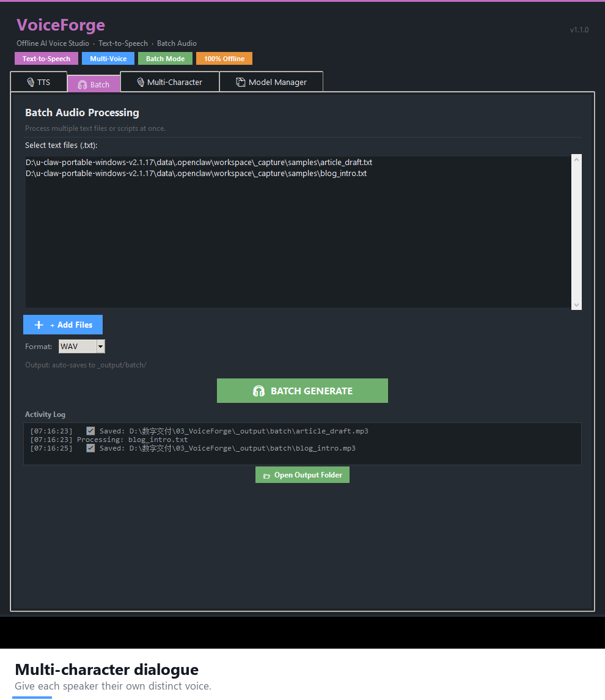
Task: Click the VoiceForge title
Action: pyautogui.click(x=61, y=25)
